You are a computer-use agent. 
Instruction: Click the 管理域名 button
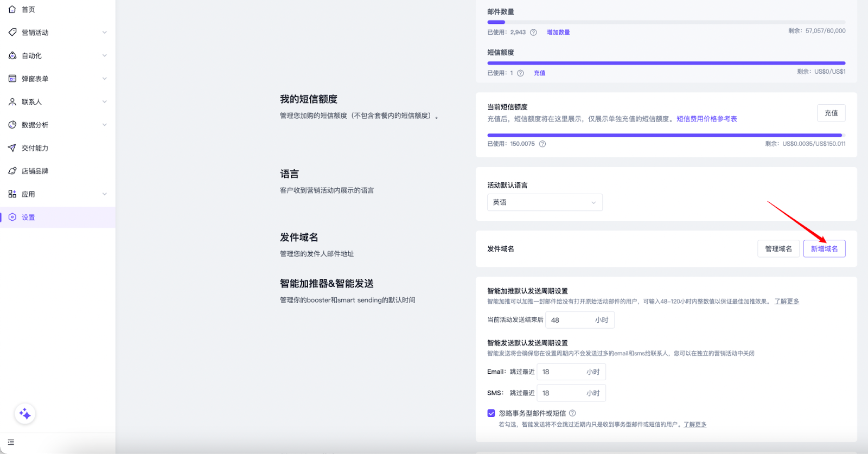(x=778, y=249)
